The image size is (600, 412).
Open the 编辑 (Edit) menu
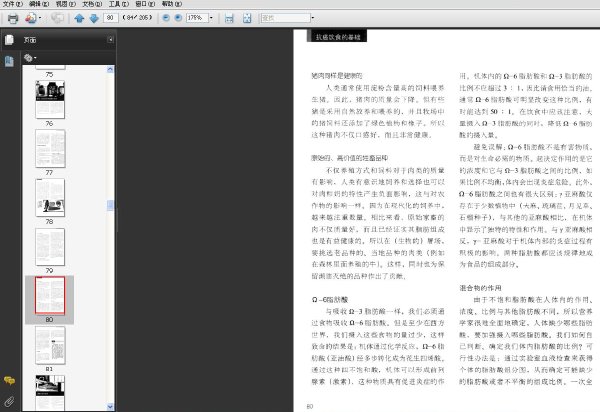[39, 4]
